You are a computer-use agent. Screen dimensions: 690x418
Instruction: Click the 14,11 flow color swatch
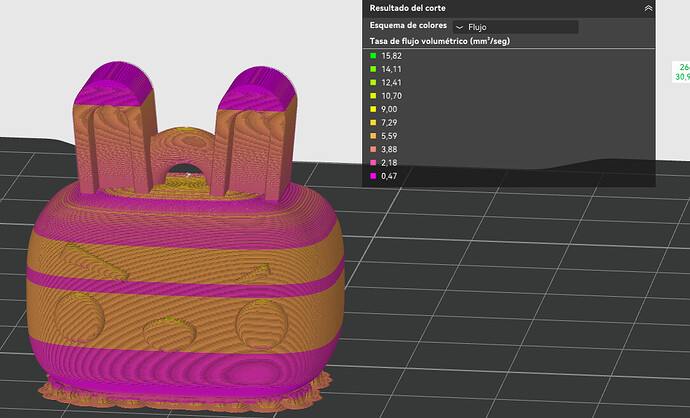click(373, 69)
